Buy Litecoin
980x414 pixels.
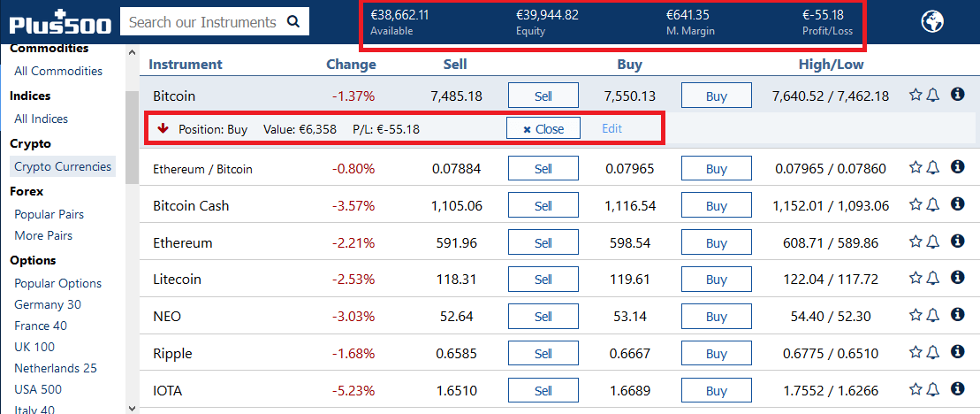[x=717, y=280]
